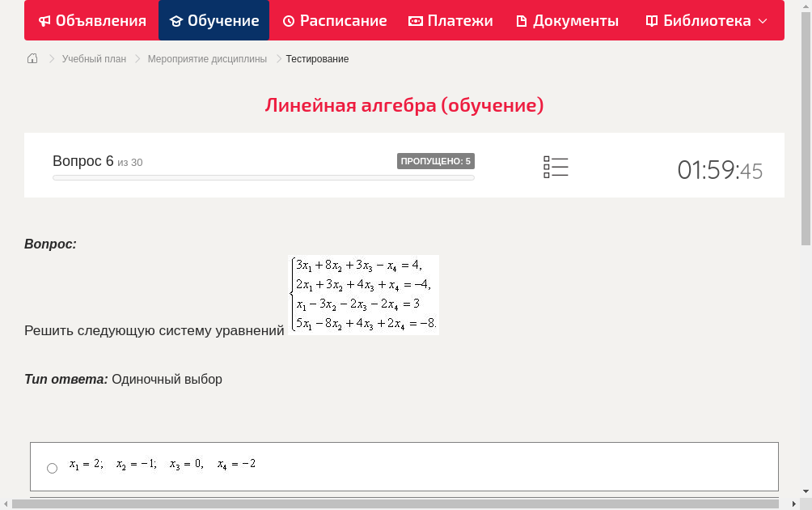
Task: Click the clock icon next to Расписание
Action: tap(288, 20)
